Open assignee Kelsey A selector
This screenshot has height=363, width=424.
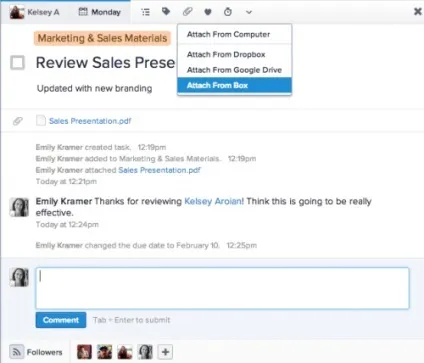(x=35, y=12)
